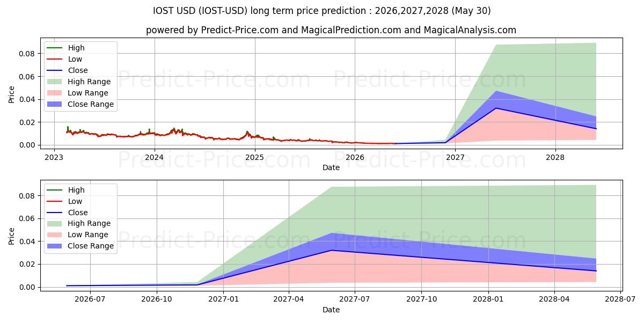
Task: Click the blue Close Range swatch in top legend
Action: pyautogui.click(x=55, y=105)
